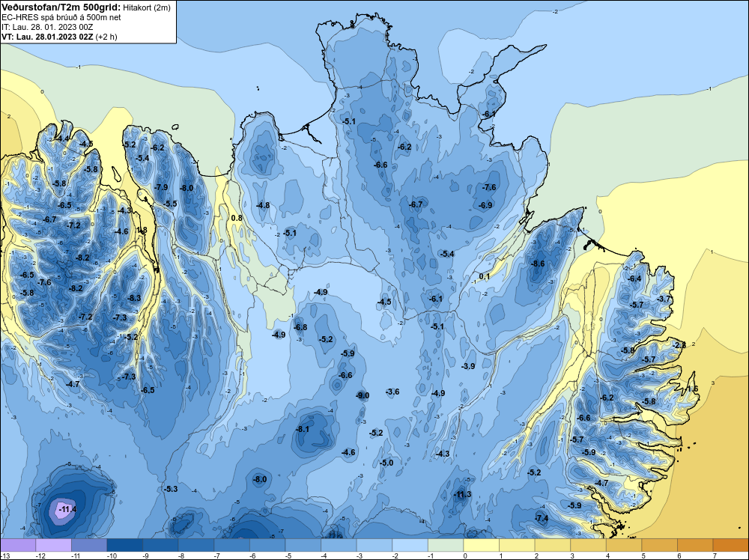Select the '-5.3' temperature label
This screenshot has height=560, width=749.
tap(171, 489)
